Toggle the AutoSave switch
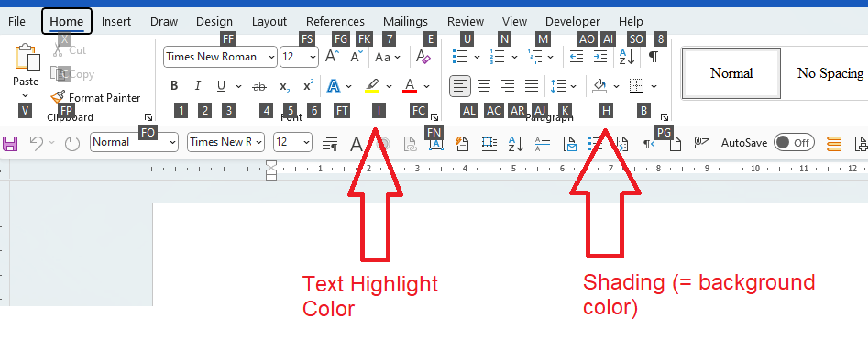Viewport: 868px width, 362px height. point(794,143)
